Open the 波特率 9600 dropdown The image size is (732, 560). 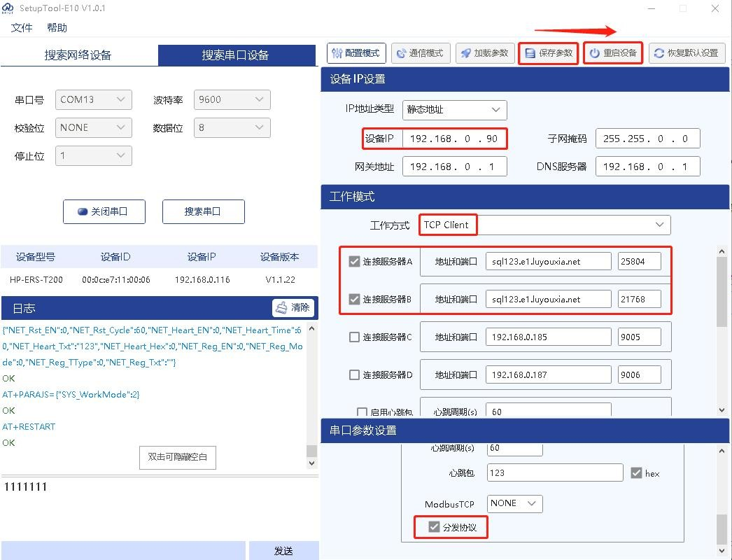(232, 99)
